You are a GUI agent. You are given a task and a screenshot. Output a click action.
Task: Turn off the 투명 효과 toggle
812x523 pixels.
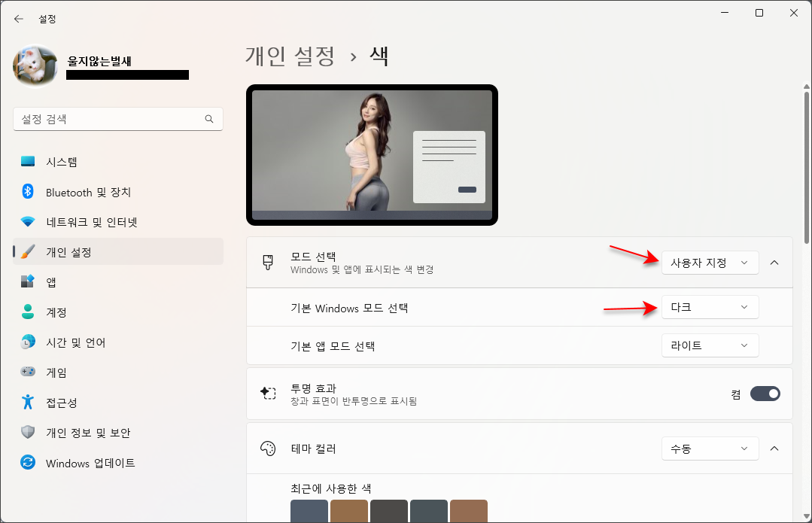[765, 394]
